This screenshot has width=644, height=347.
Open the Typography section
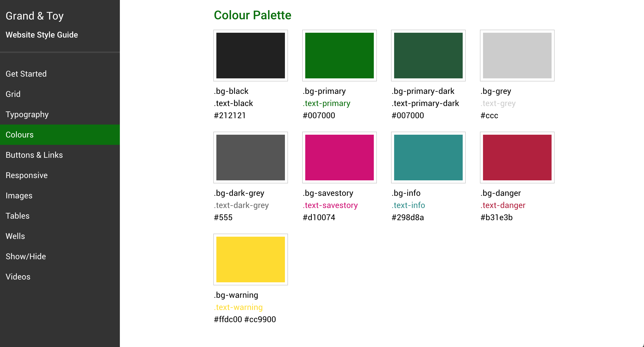(x=27, y=114)
